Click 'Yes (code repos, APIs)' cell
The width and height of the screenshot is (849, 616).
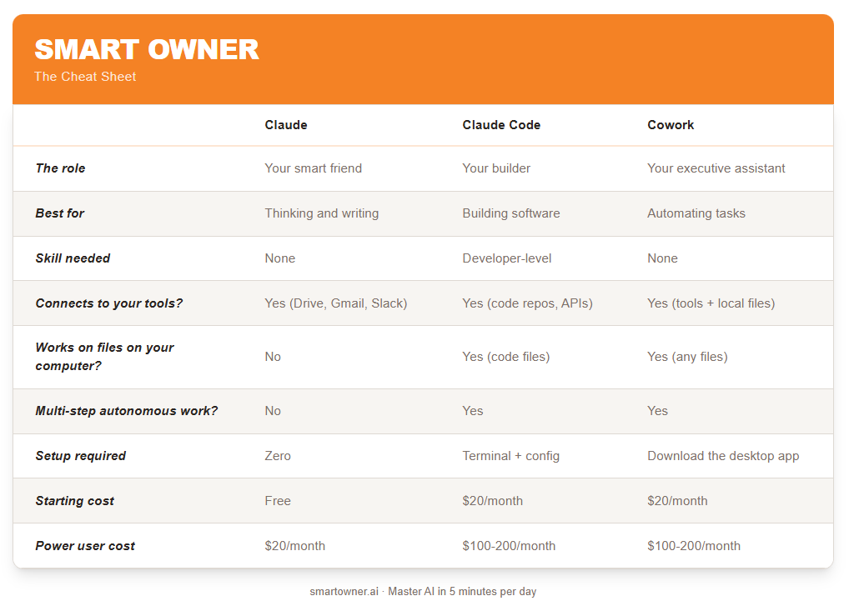click(527, 303)
